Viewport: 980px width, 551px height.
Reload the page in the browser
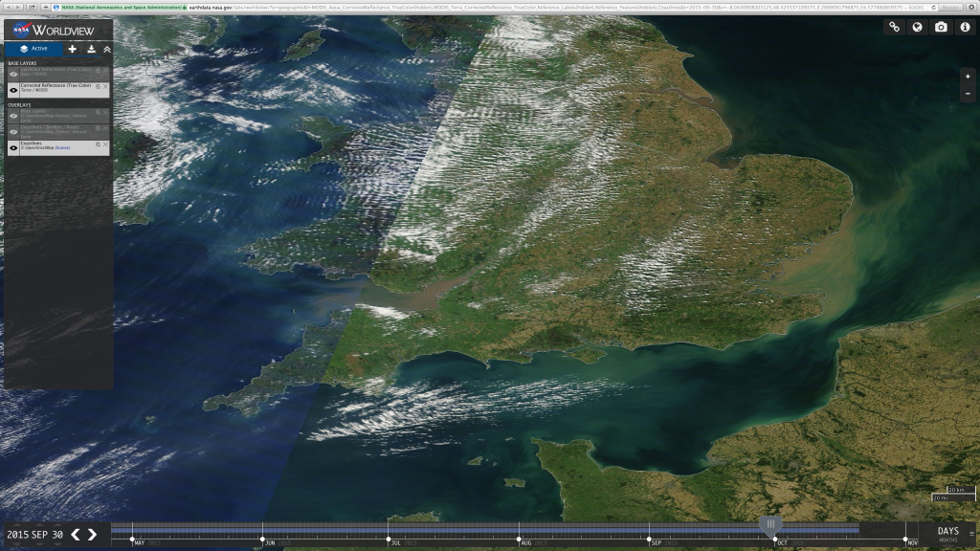click(x=933, y=7)
